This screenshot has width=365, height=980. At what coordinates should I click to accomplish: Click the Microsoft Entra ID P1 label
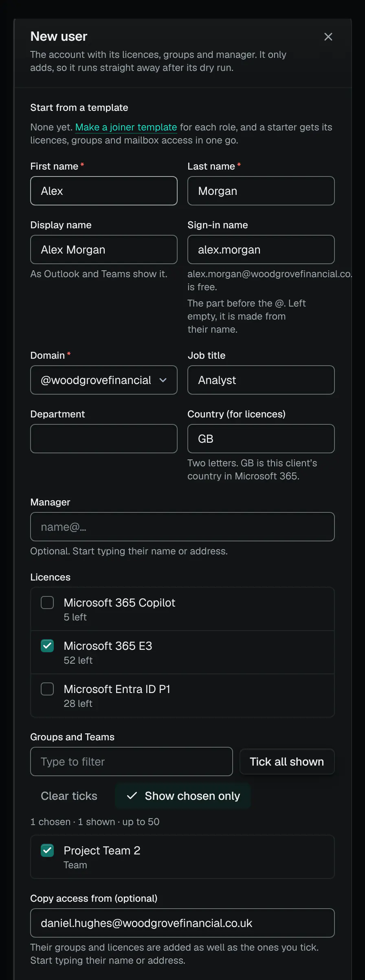coord(117,689)
